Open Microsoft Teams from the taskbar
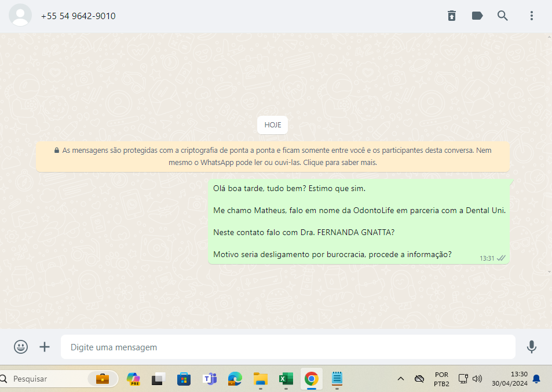Image resolution: width=552 pixels, height=392 pixels. 209,379
